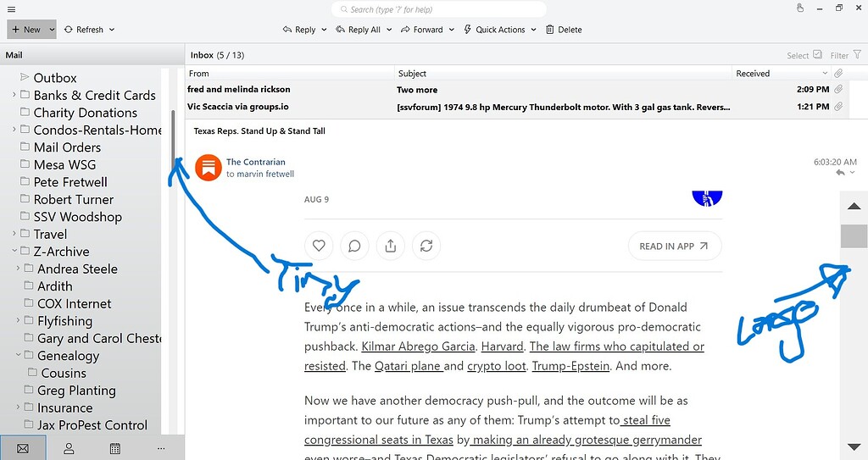The width and height of the screenshot is (868, 460).
Task: Expand the Travel folder
Action: point(14,234)
